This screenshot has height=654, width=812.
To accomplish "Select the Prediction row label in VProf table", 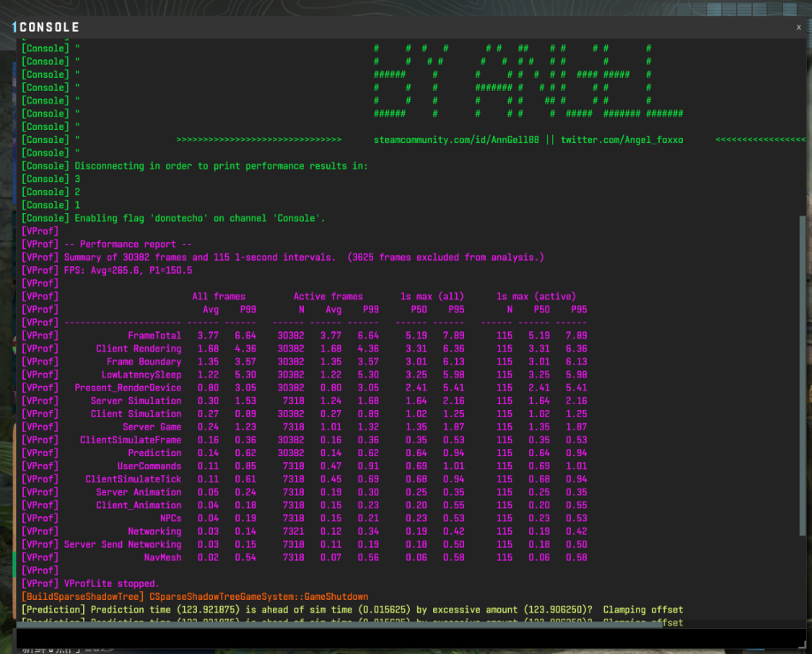I will click(x=154, y=453).
